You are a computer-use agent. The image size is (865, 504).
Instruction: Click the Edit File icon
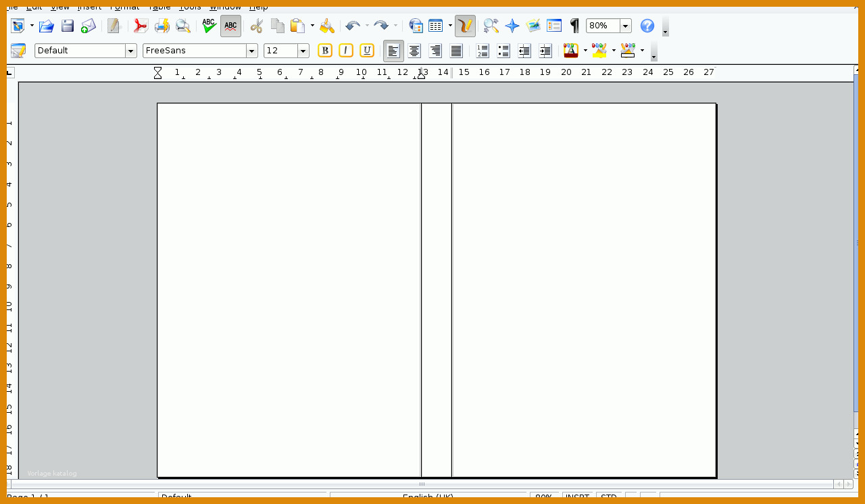[x=114, y=26]
